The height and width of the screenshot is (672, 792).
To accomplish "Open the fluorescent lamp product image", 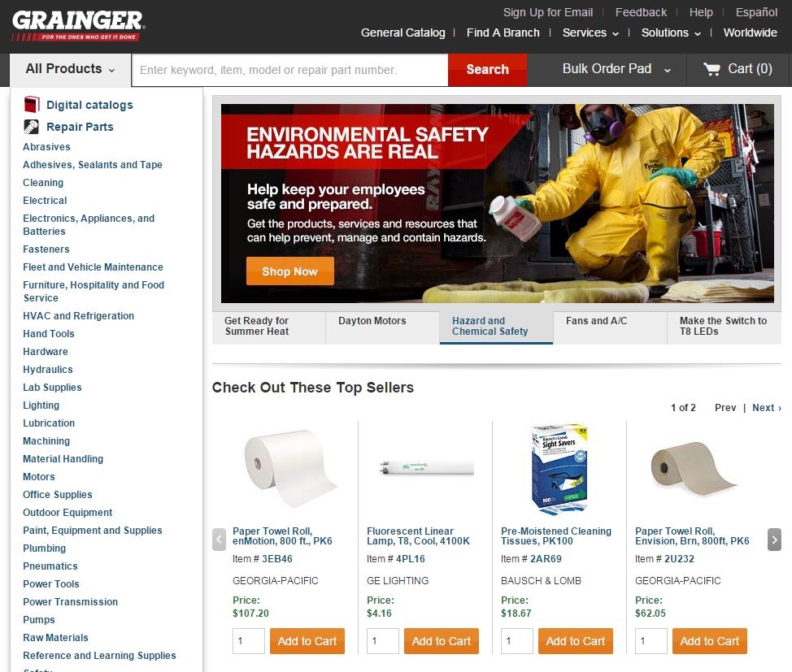I will point(426,467).
